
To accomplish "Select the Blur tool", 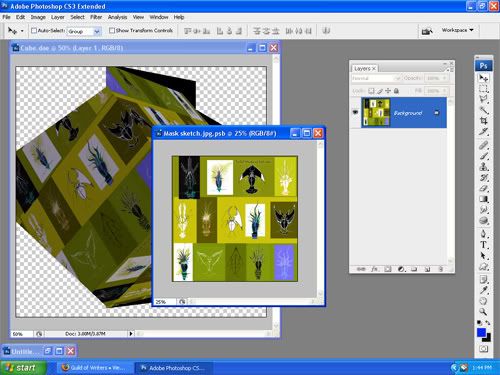I will click(483, 210).
